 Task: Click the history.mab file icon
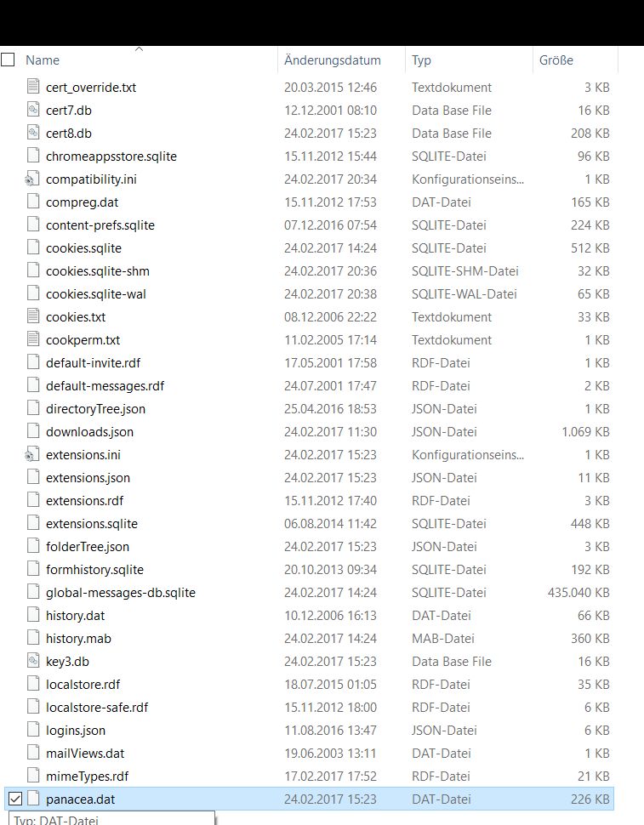tap(33, 638)
